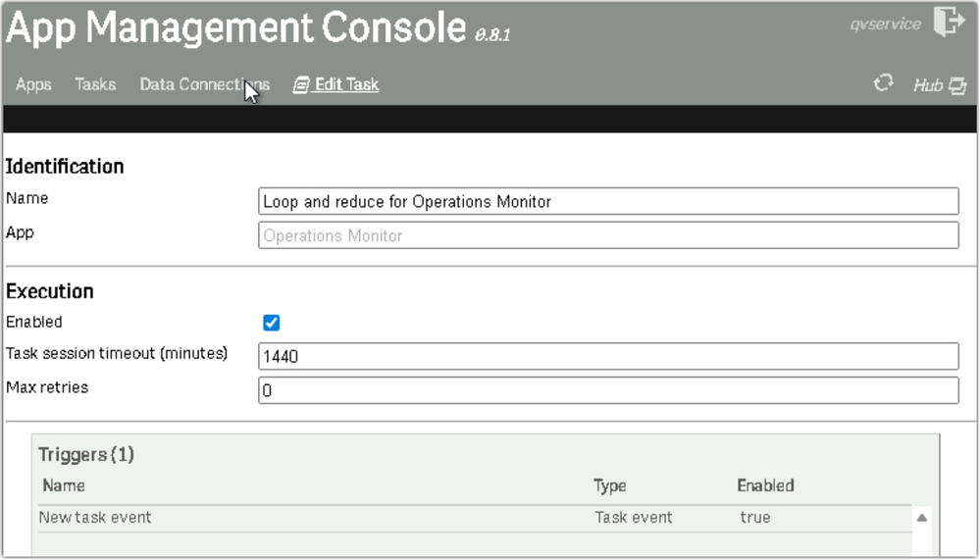Click the Triggers list scroll-up arrow
Image resolution: width=980 pixels, height=560 pixels.
pyautogui.click(x=922, y=518)
